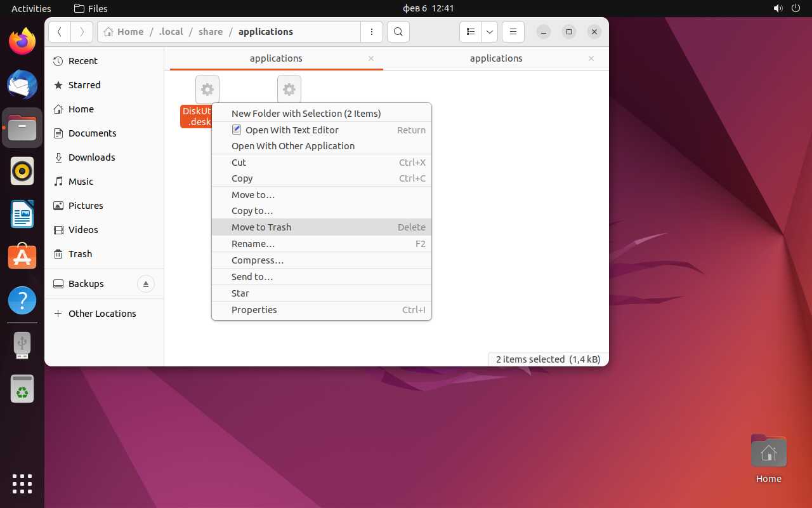Open Videos in the sidebar
This screenshot has height=508, width=812.
click(x=105, y=230)
